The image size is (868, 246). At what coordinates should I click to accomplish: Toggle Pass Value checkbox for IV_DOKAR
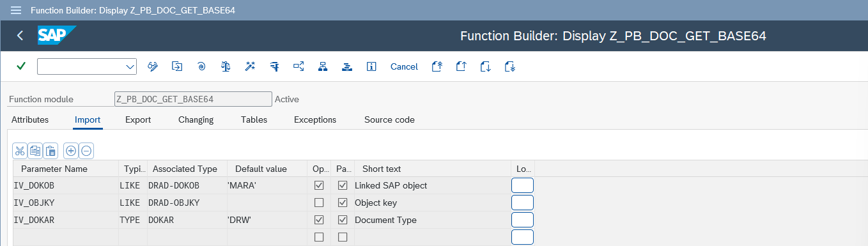343,220
